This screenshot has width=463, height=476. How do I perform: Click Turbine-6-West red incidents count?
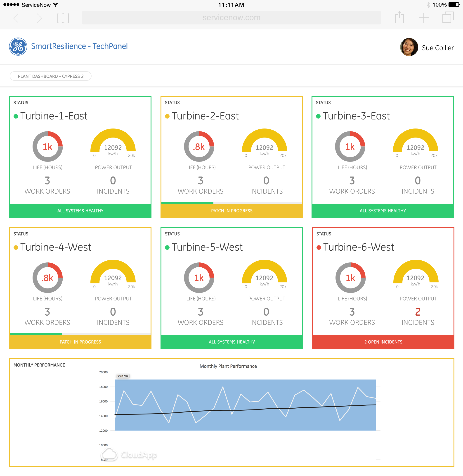point(418,312)
